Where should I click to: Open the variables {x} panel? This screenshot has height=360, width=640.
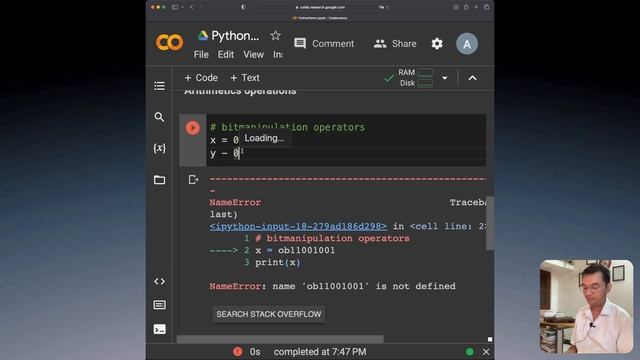pos(160,148)
